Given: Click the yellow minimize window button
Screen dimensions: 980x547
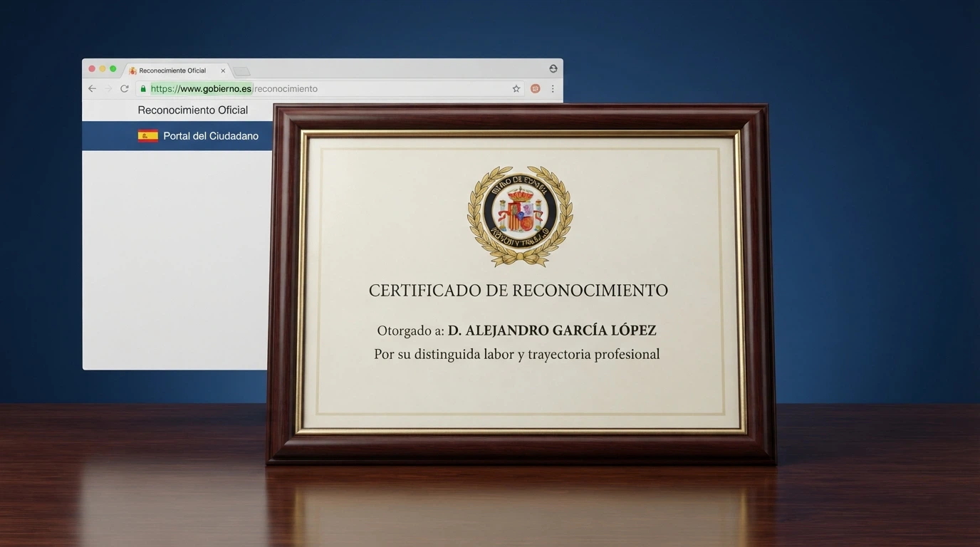Looking at the screenshot, I should click(x=103, y=69).
